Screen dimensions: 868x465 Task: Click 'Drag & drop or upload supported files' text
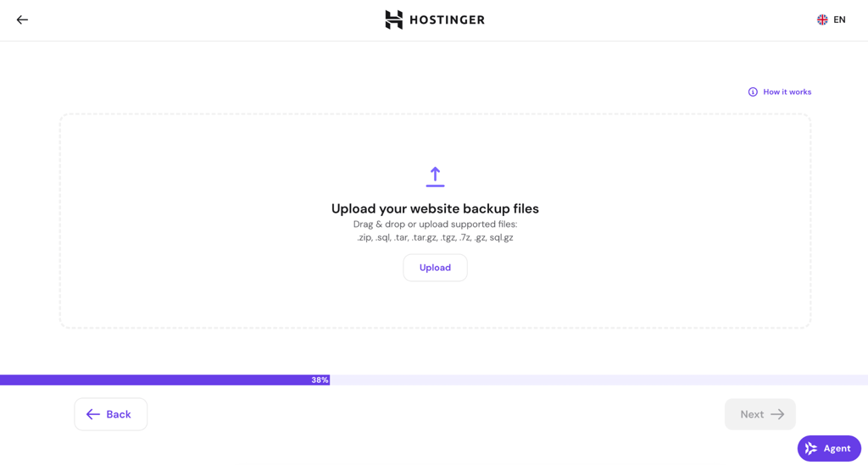coord(435,224)
